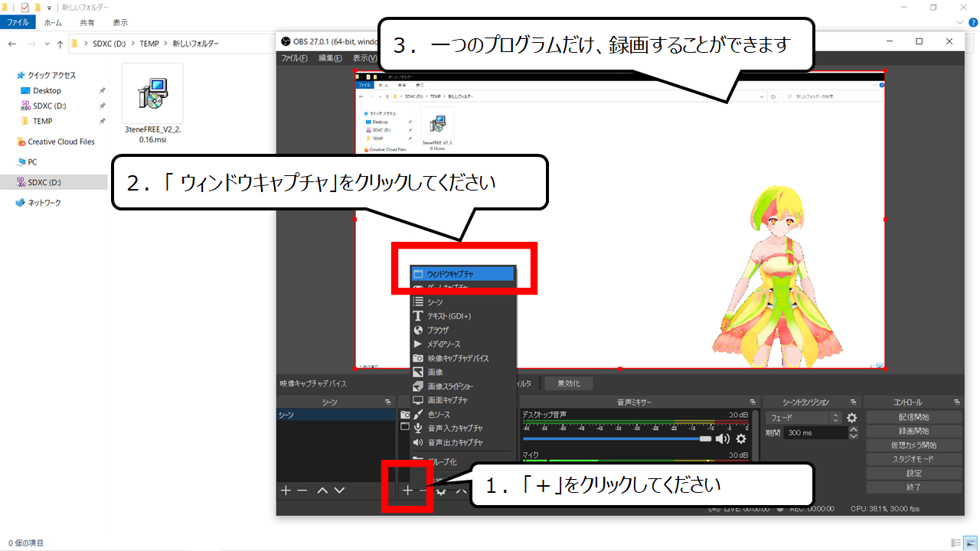Choose ブラウザ source in menu

click(462, 330)
